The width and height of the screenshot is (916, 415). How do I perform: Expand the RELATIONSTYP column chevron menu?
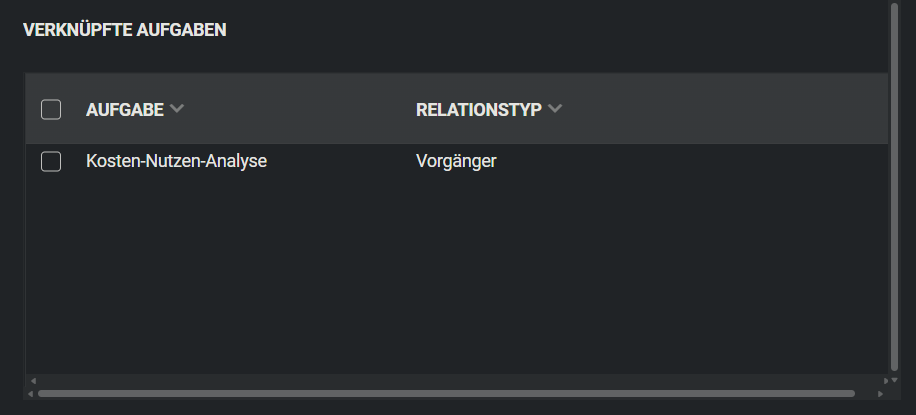pyautogui.click(x=555, y=109)
